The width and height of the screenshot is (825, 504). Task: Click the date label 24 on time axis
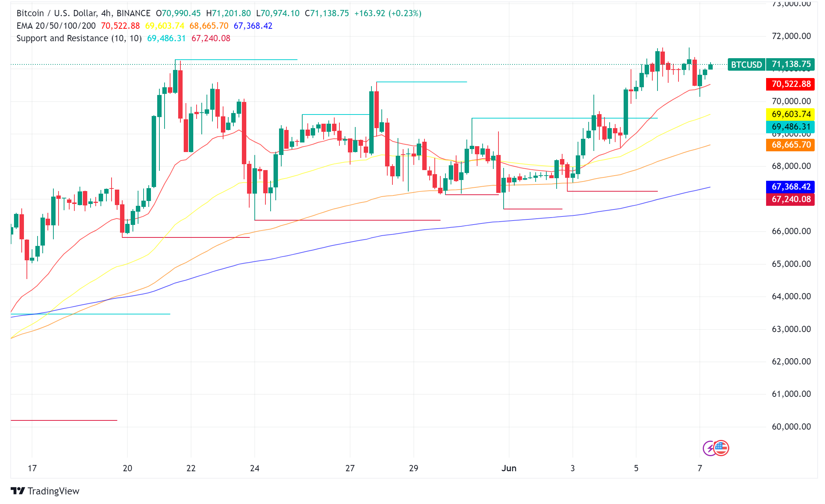pyautogui.click(x=255, y=468)
